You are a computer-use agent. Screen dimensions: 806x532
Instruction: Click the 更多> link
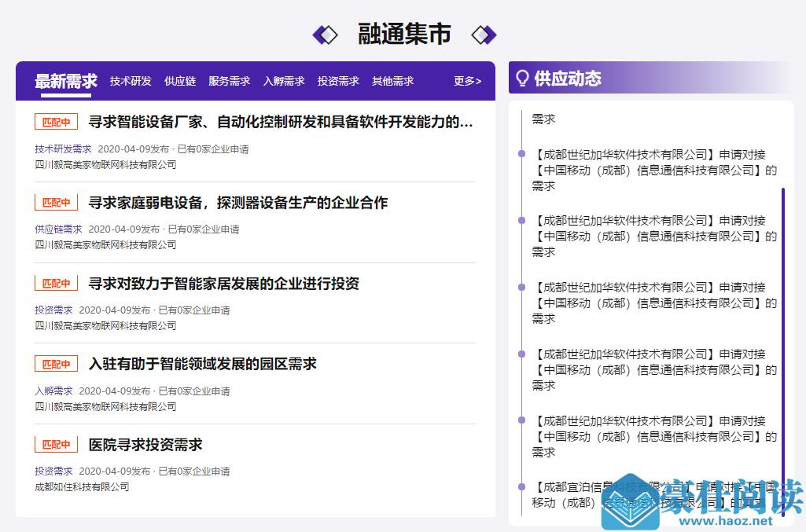point(467,81)
